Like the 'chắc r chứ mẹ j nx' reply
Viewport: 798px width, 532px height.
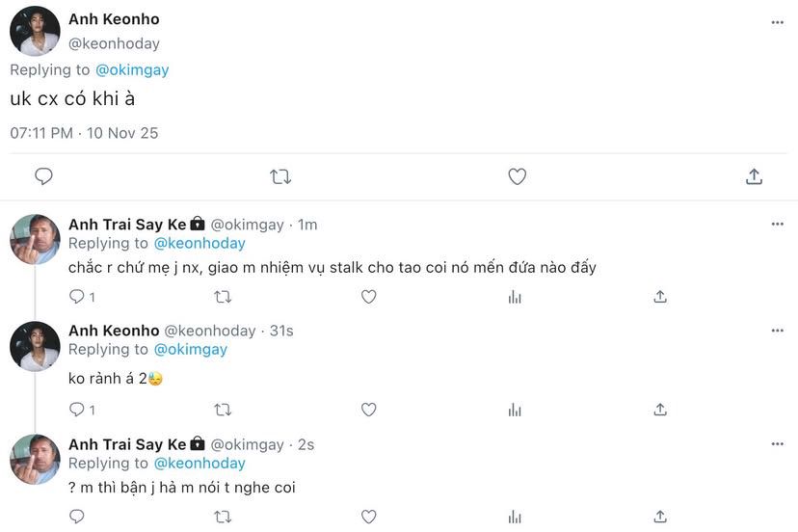pos(368,297)
